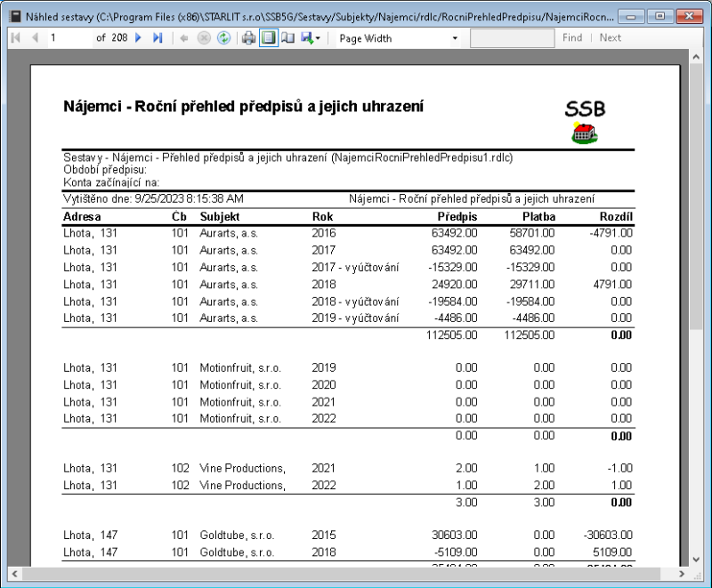Viewport: 712px width, 588px height.
Task: Click the back to parent report arrow
Action: click(x=184, y=38)
